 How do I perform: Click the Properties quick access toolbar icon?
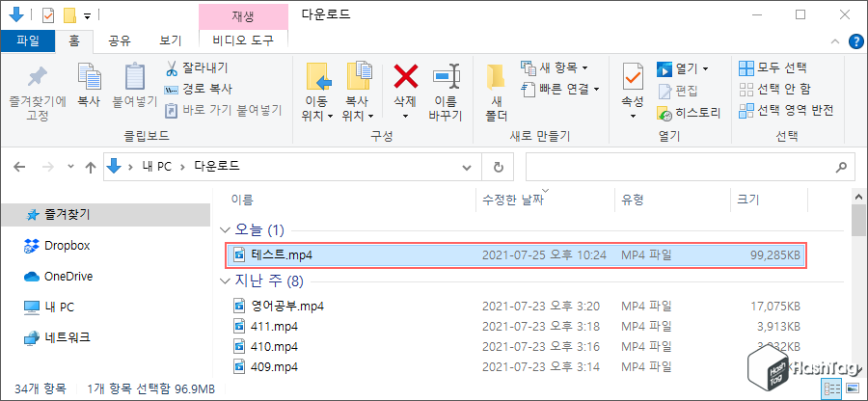pyautogui.click(x=49, y=14)
